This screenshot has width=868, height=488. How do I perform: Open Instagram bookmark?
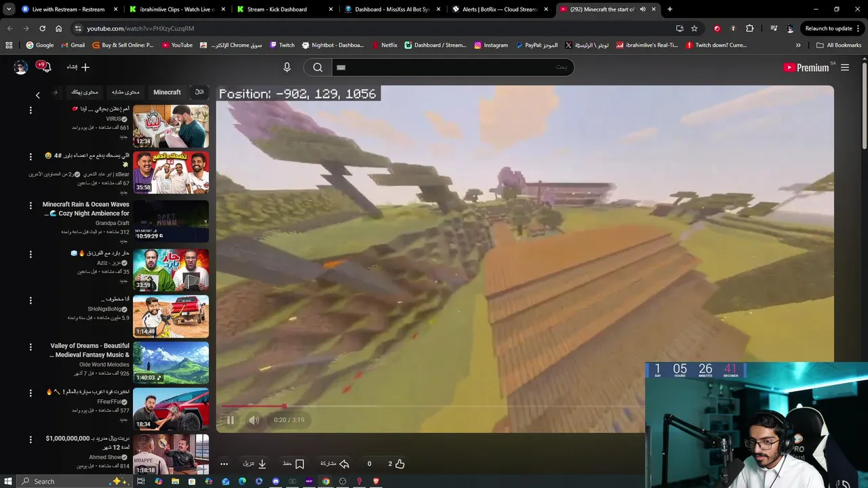point(491,45)
